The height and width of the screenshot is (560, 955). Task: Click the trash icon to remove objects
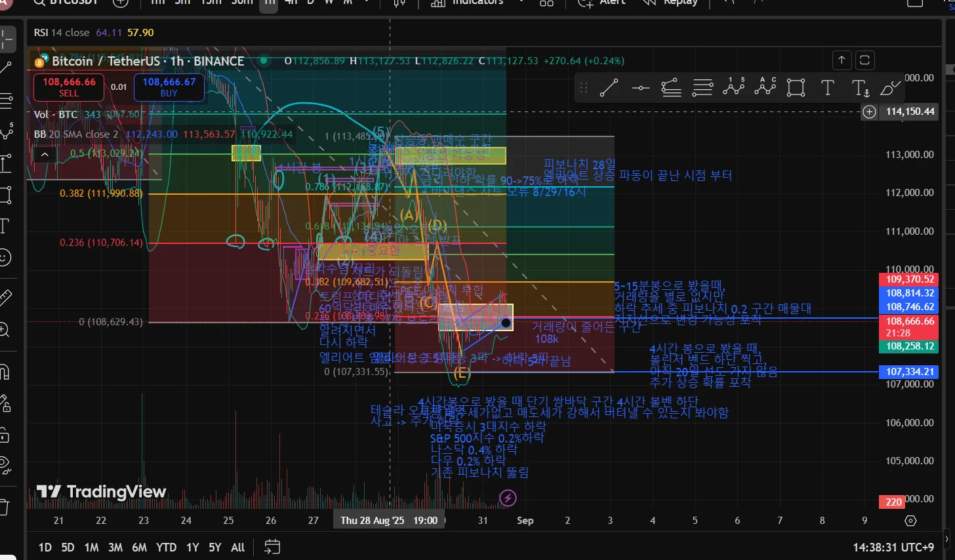click(x=5, y=507)
